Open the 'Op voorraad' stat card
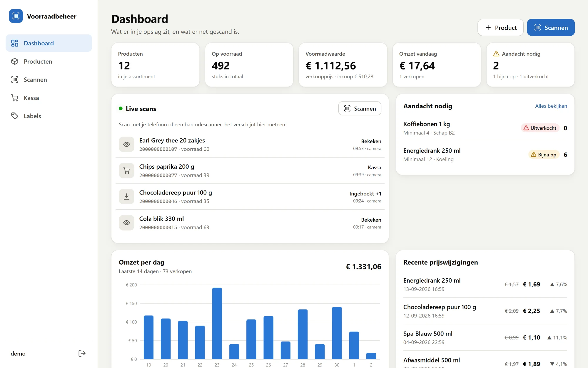The image size is (588, 368). (249, 65)
